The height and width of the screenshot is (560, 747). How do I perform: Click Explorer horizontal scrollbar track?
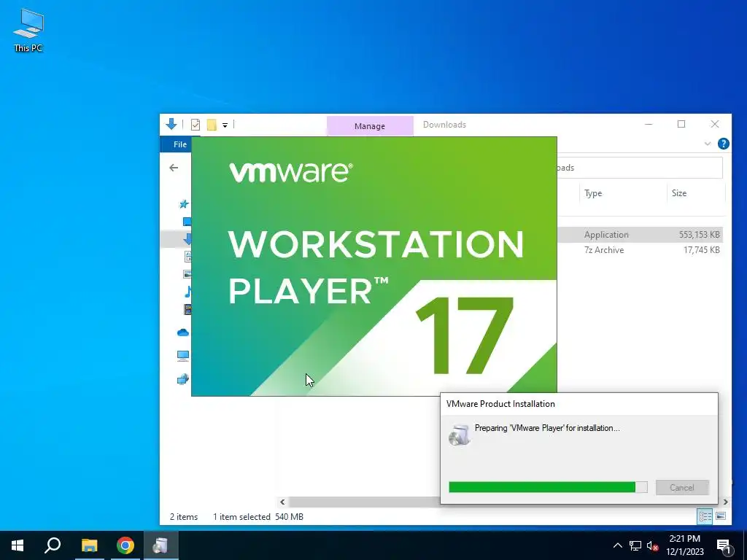[x=364, y=502]
